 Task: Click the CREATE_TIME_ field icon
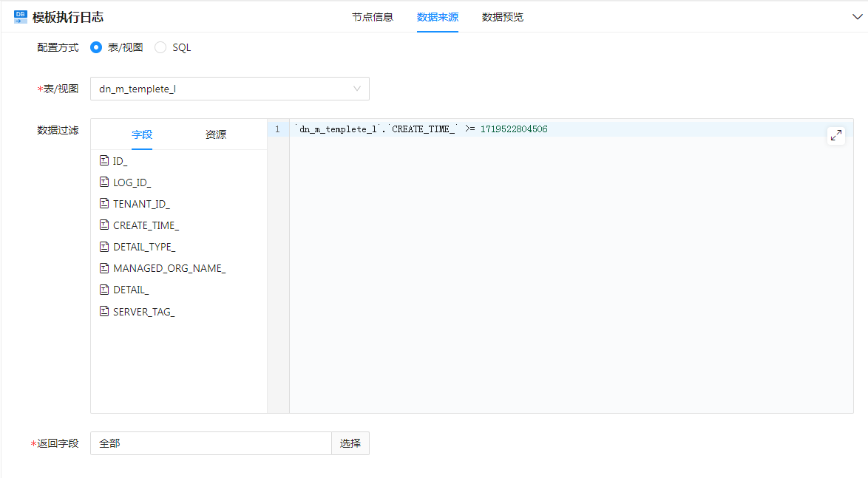[x=104, y=225]
